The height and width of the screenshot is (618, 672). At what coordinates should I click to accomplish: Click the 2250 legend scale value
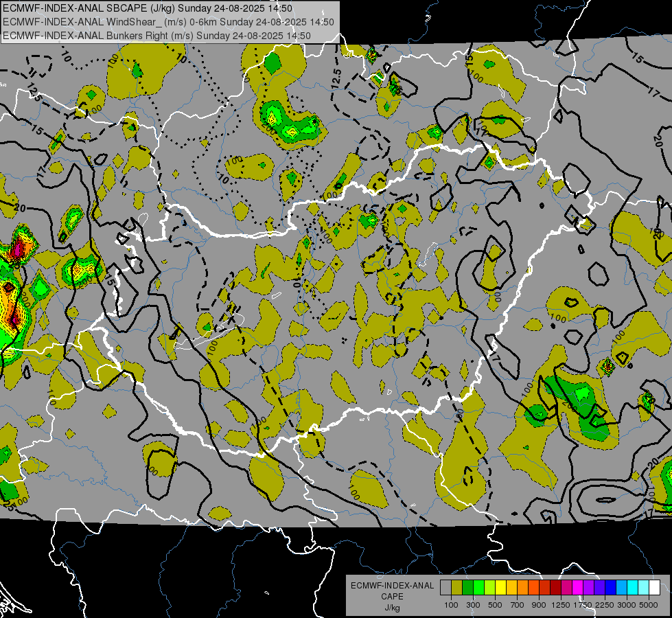pyautogui.click(x=605, y=605)
